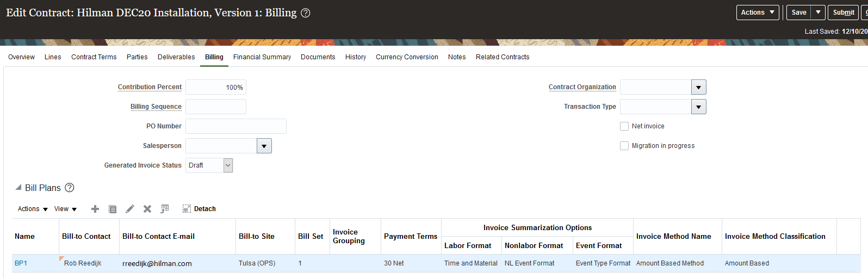Detach the Bill Plans table
Image resolution: width=868 pixels, height=278 pixels.
[x=199, y=209]
